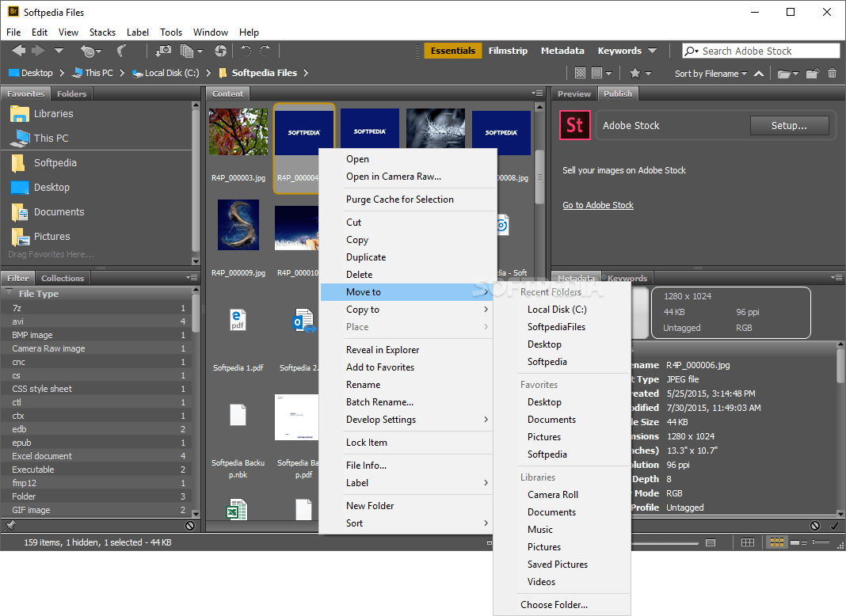Go back with the left arrow
846x616 pixels.
click(19, 51)
